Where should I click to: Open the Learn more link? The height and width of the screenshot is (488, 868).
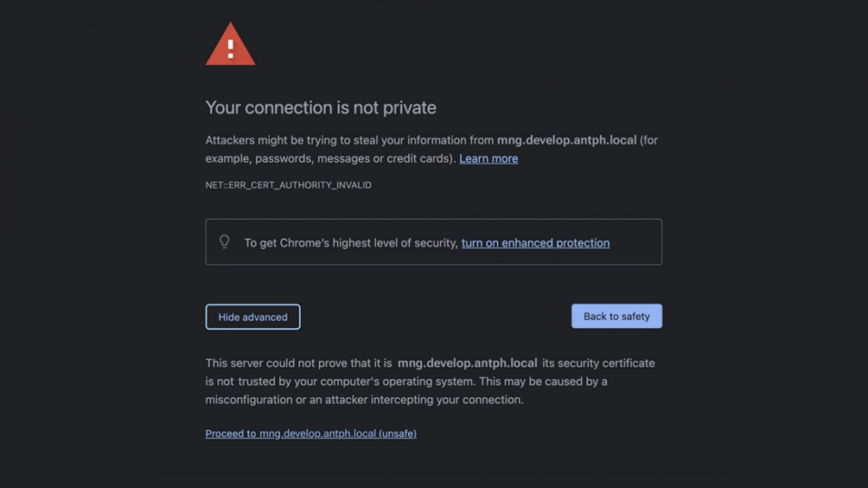pos(488,158)
